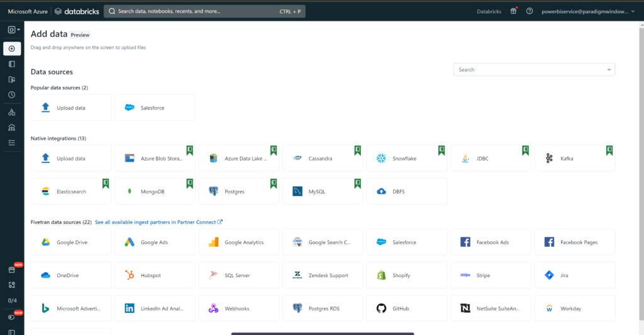Select Salesforce under Popular data sources

155,108
